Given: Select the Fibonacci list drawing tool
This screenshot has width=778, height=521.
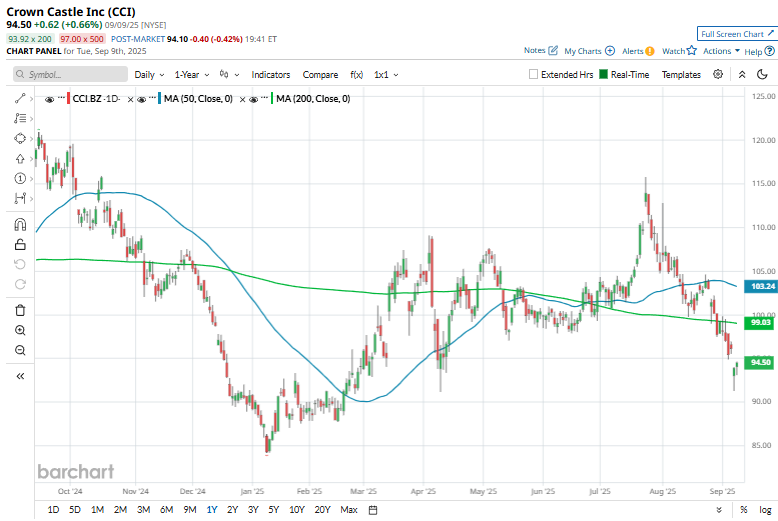Looking at the screenshot, I should coord(20,118).
